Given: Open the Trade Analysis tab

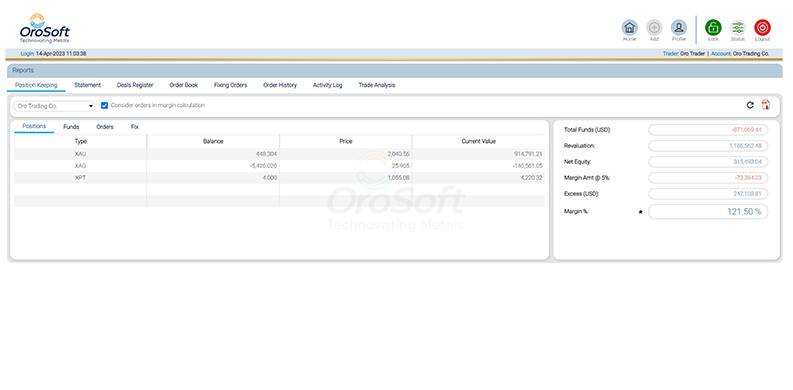Looking at the screenshot, I should click(377, 85).
